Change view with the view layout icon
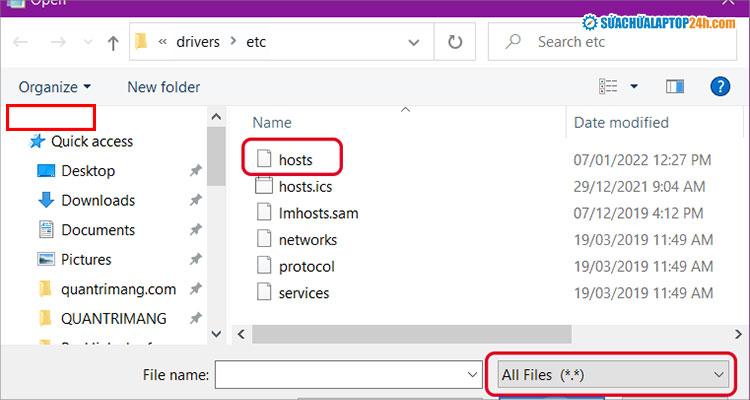750x400 pixels. point(608,86)
